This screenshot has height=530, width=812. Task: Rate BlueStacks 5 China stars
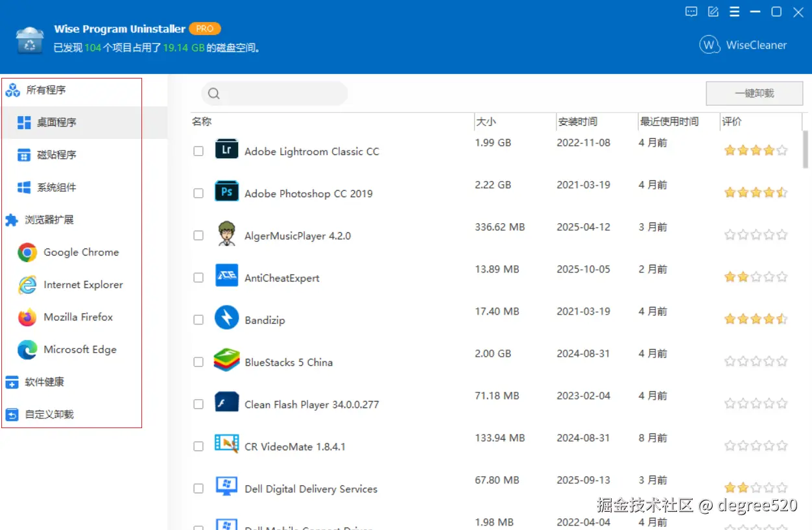pos(756,361)
